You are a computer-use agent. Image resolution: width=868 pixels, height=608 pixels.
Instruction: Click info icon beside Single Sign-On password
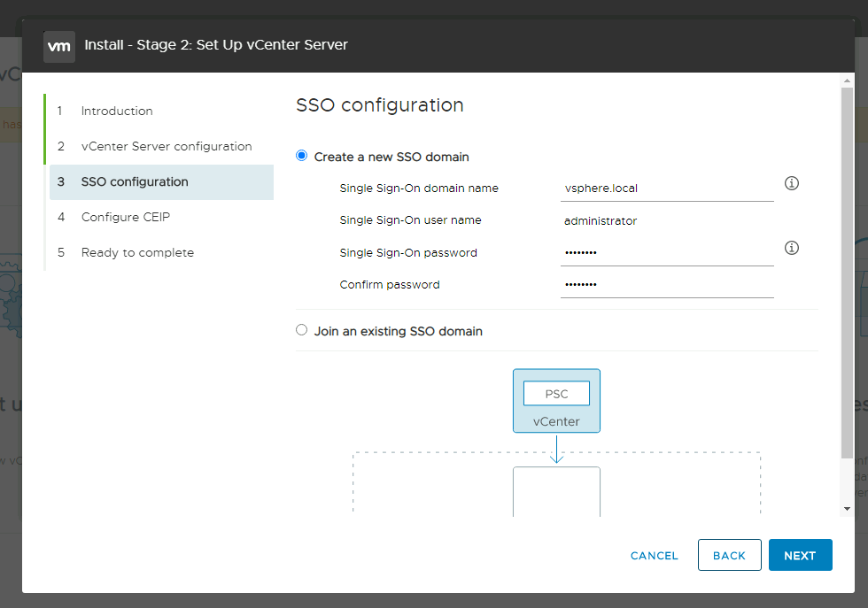tap(792, 248)
